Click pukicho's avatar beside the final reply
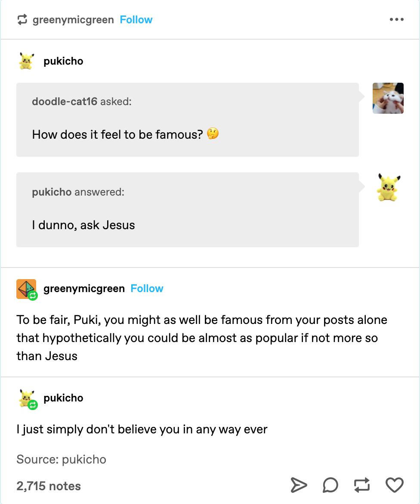This screenshot has height=504, width=420. pyautogui.click(x=26, y=398)
